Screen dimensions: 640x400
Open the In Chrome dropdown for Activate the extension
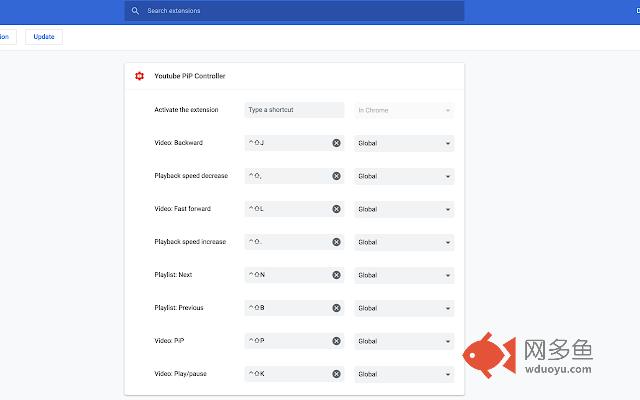pos(404,110)
